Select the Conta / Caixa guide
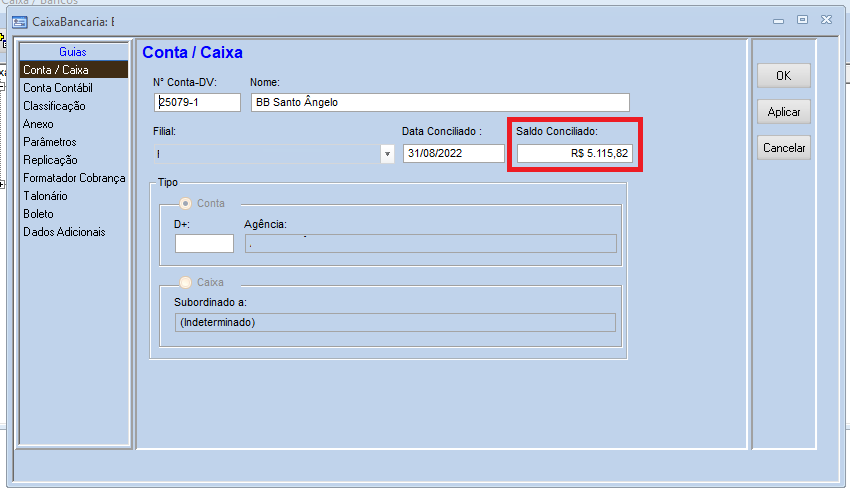 (x=74, y=70)
